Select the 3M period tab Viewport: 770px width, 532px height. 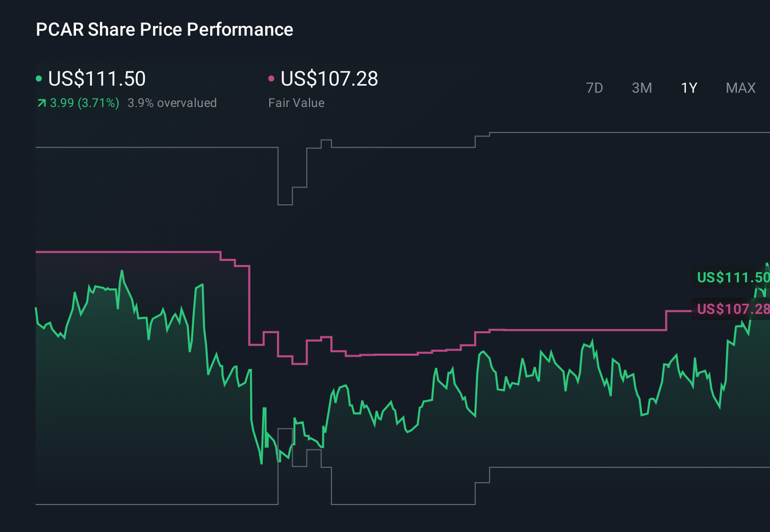[641, 88]
